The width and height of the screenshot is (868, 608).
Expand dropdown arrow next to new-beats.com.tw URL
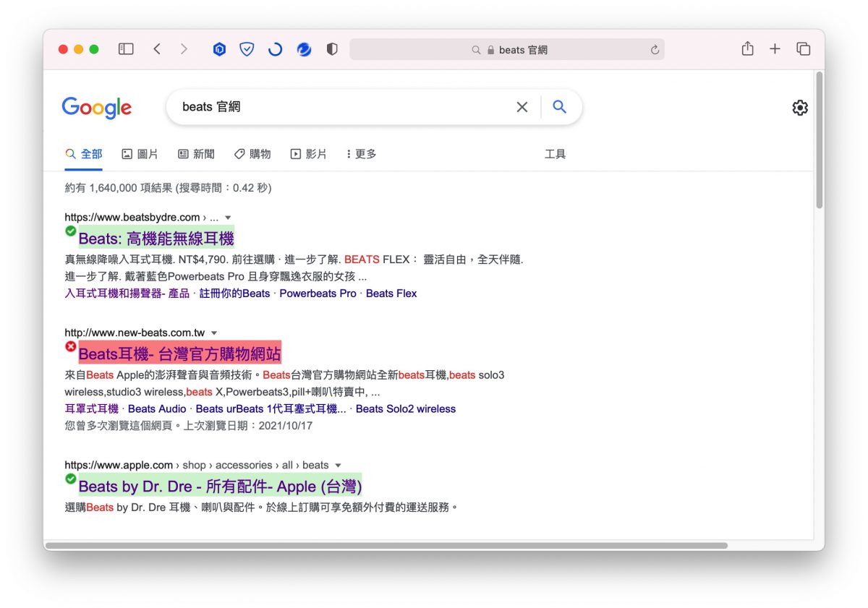(x=213, y=333)
